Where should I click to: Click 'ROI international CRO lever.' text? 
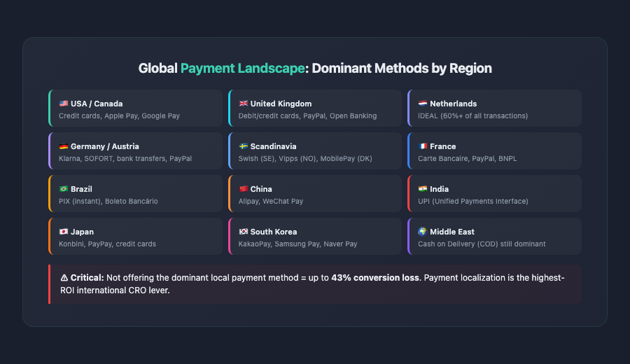point(115,290)
